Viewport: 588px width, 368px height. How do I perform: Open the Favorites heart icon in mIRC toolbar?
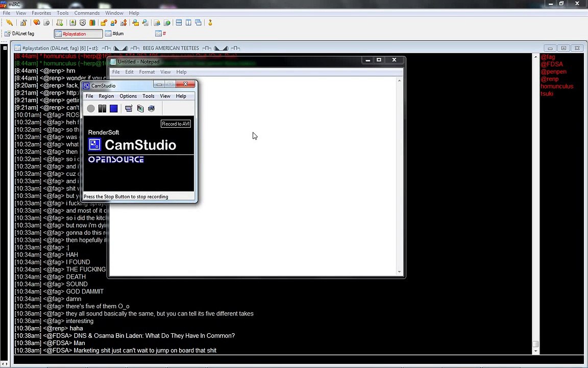pyautogui.click(x=37, y=23)
